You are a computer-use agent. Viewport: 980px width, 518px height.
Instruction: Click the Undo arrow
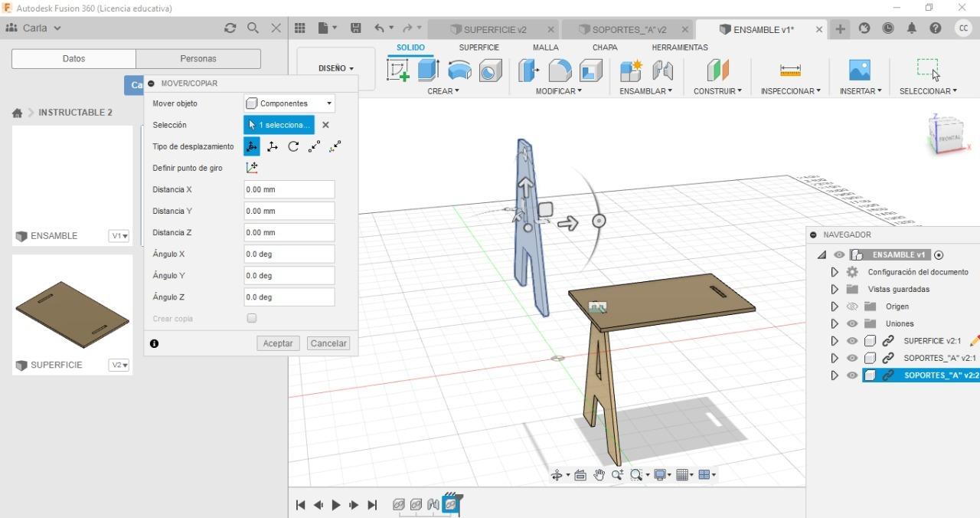pos(380,28)
